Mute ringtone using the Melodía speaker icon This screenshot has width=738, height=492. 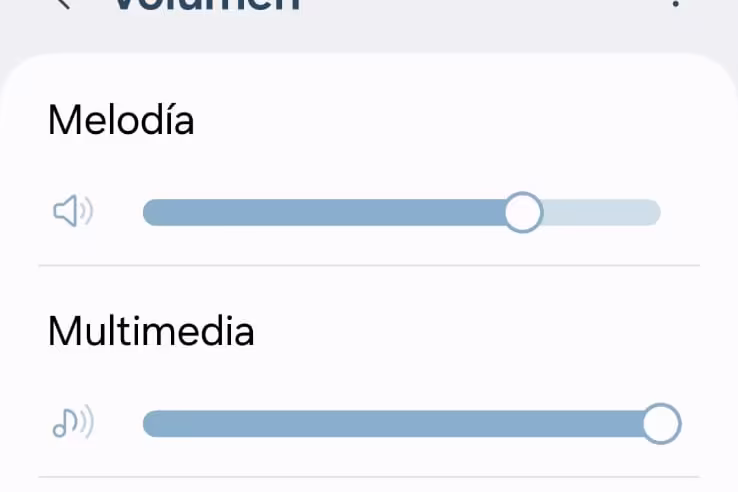pos(73,211)
